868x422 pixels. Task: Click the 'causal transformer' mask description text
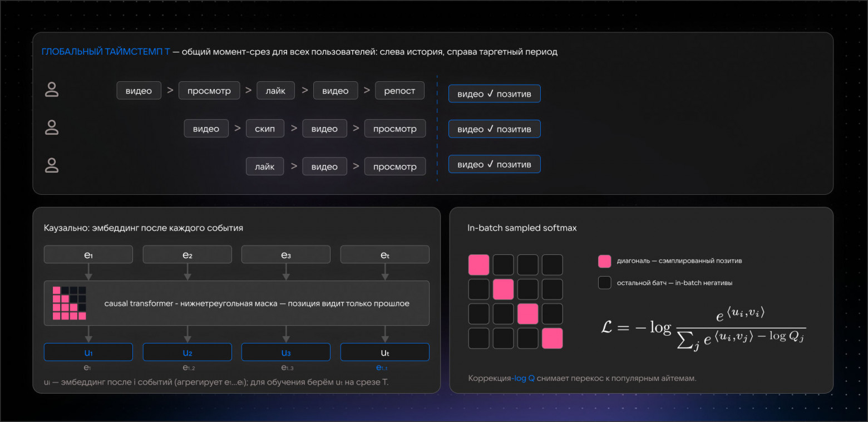(257, 303)
